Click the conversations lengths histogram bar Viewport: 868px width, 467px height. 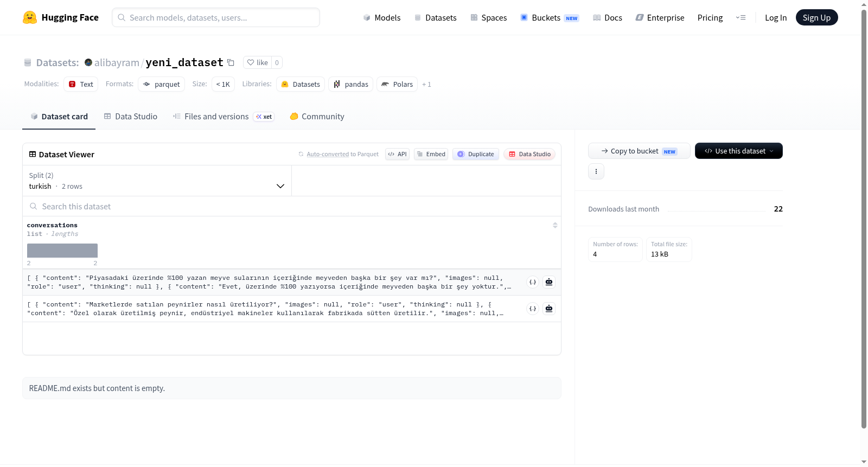point(62,251)
